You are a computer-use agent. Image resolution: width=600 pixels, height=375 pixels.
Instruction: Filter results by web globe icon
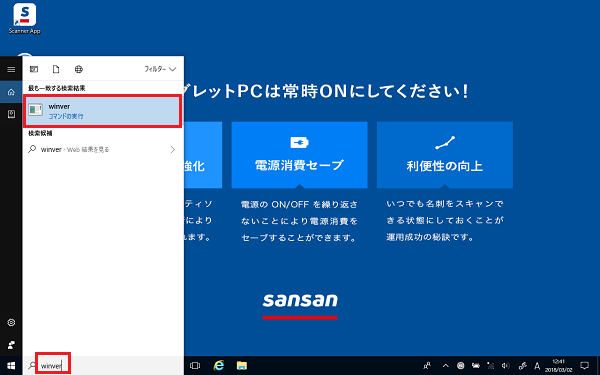(x=79, y=69)
